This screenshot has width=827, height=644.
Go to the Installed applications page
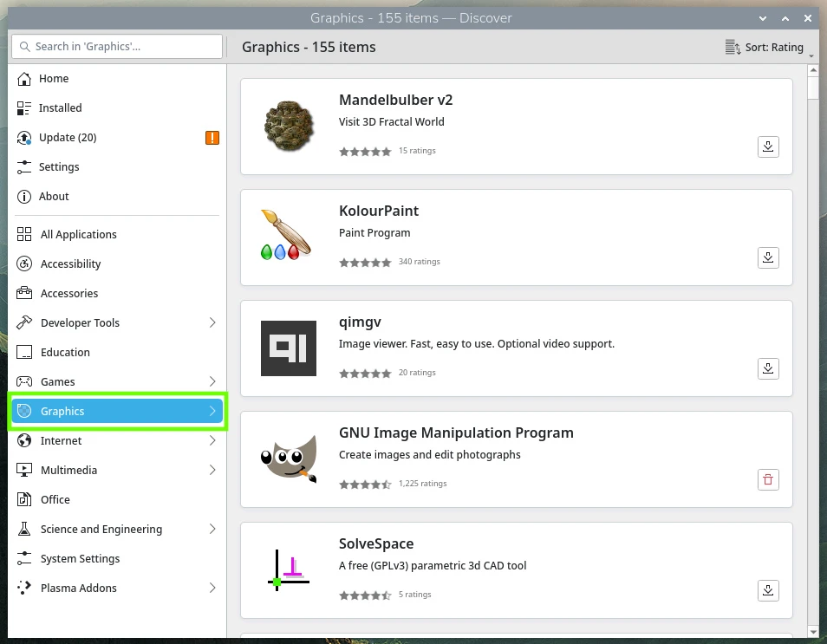click(60, 108)
